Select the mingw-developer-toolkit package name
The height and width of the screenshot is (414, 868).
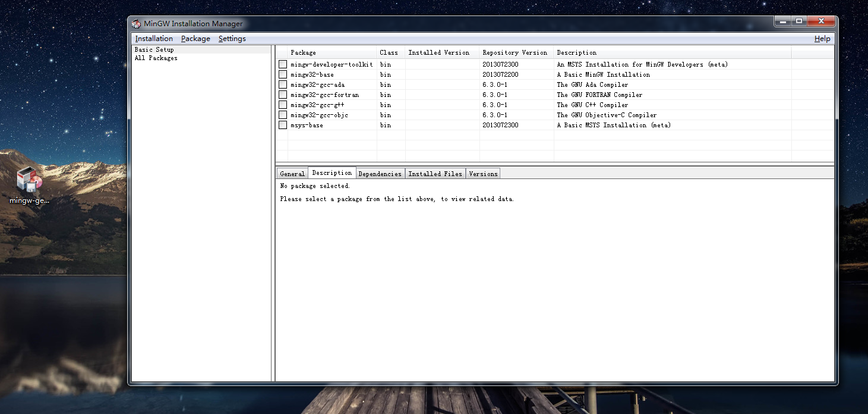[332, 64]
